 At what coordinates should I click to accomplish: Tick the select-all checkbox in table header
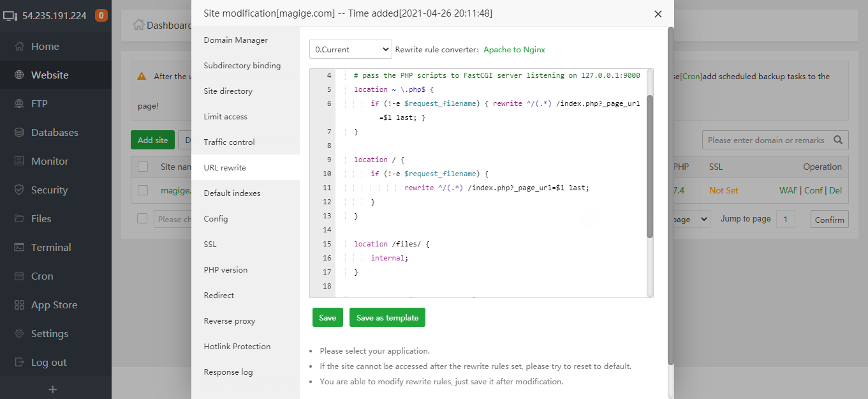[x=143, y=167]
